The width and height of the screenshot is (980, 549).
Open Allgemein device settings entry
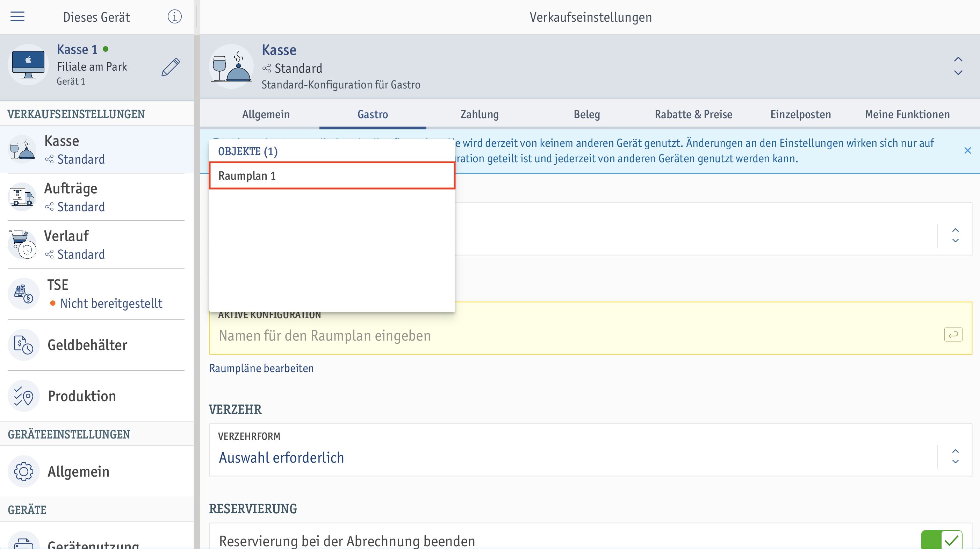coord(96,471)
